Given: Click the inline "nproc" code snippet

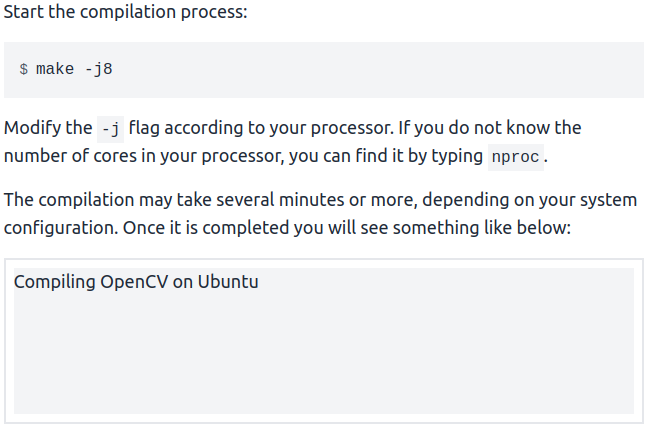Looking at the screenshot, I should [x=516, y=158].
